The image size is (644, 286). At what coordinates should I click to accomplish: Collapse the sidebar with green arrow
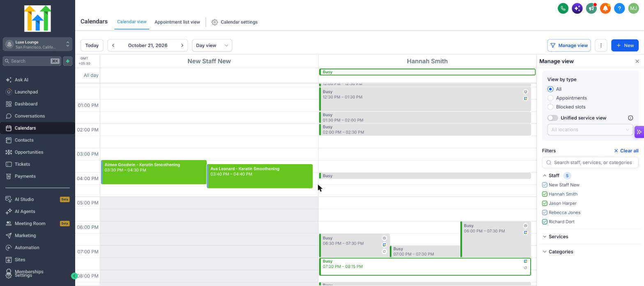click(74, 276)
